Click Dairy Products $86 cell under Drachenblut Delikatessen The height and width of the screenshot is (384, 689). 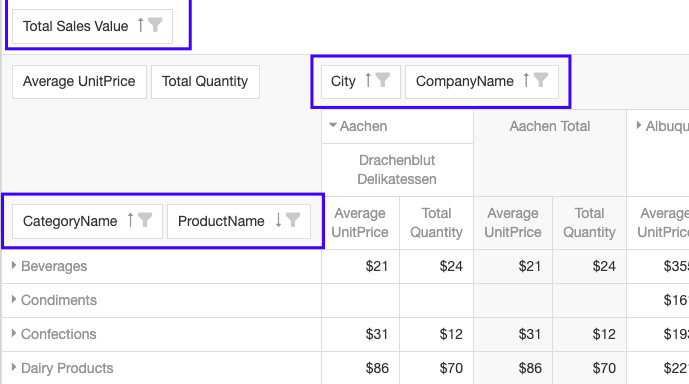click(360, 368)
